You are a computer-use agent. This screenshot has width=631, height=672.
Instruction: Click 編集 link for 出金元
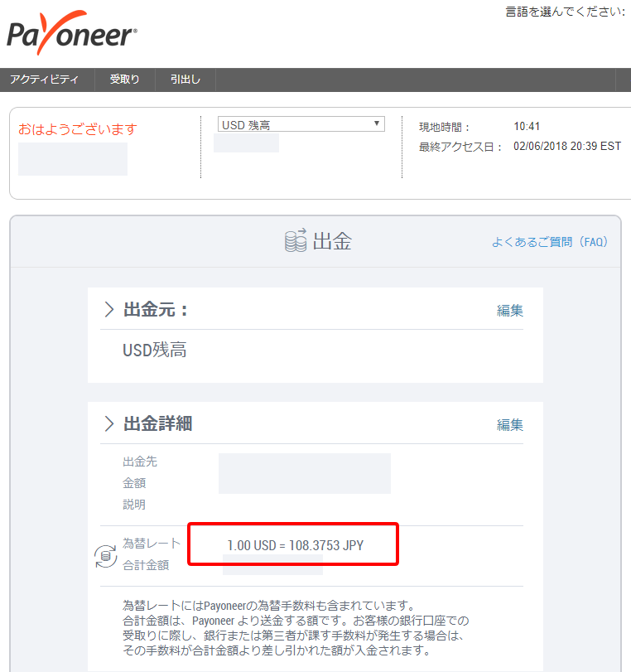coord(510,310)
